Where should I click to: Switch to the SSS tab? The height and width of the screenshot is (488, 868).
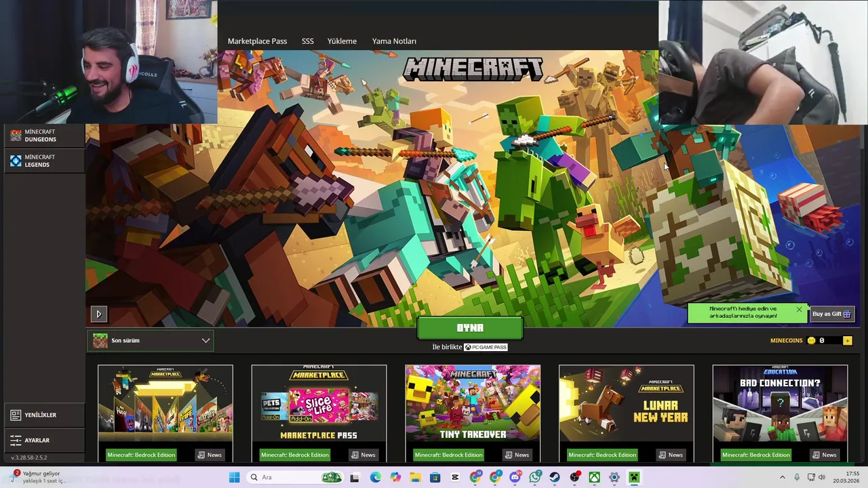coord(308,41)
